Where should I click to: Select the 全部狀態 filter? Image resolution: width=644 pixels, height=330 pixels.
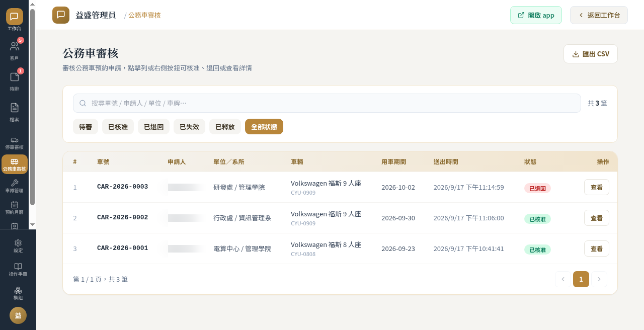pyautogui.click(x=264, y=127)
